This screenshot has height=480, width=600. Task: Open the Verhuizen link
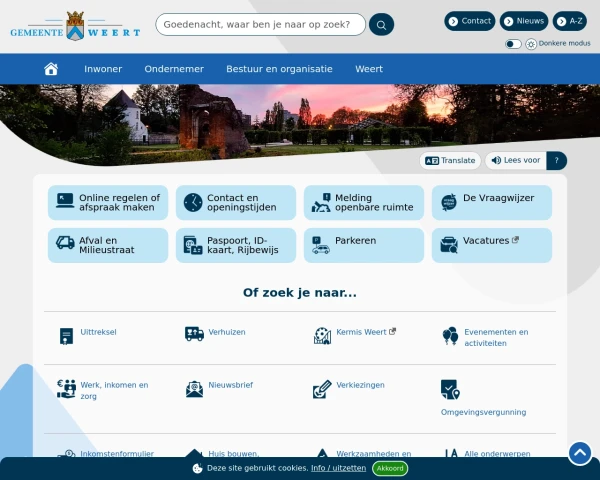click(x=226, y=332)
